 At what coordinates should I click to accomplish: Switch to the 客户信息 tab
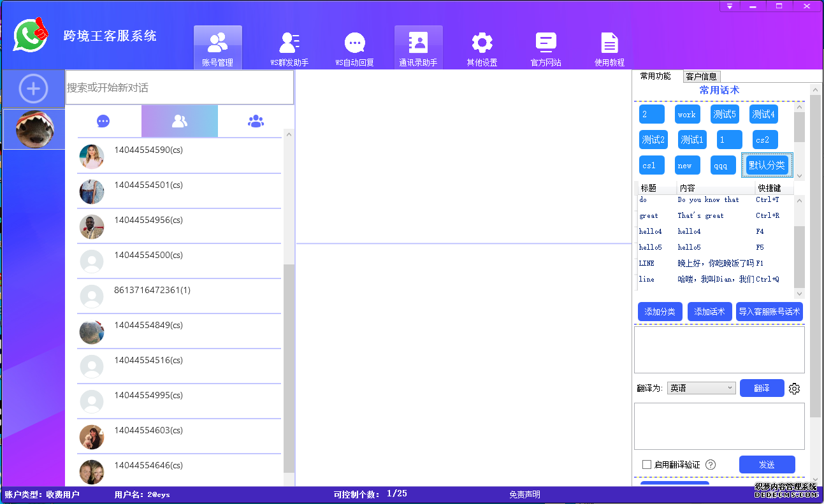[x=701, y=76]
